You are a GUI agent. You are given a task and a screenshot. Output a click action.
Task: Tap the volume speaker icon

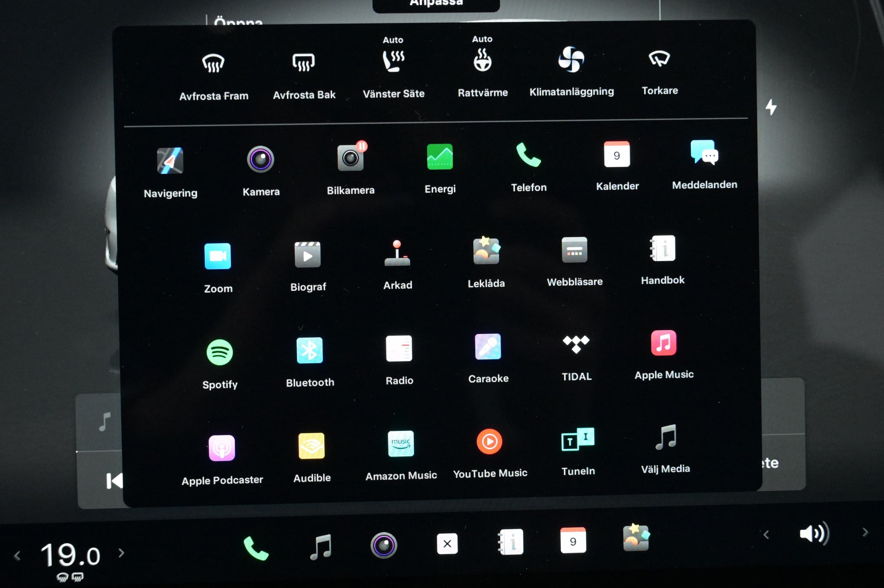[814, 533]
